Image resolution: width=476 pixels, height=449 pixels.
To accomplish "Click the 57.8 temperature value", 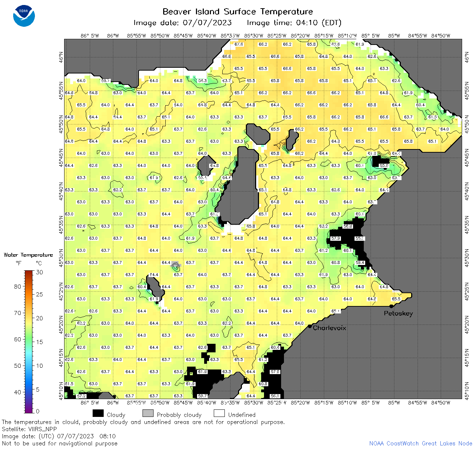I will [275, 372].
